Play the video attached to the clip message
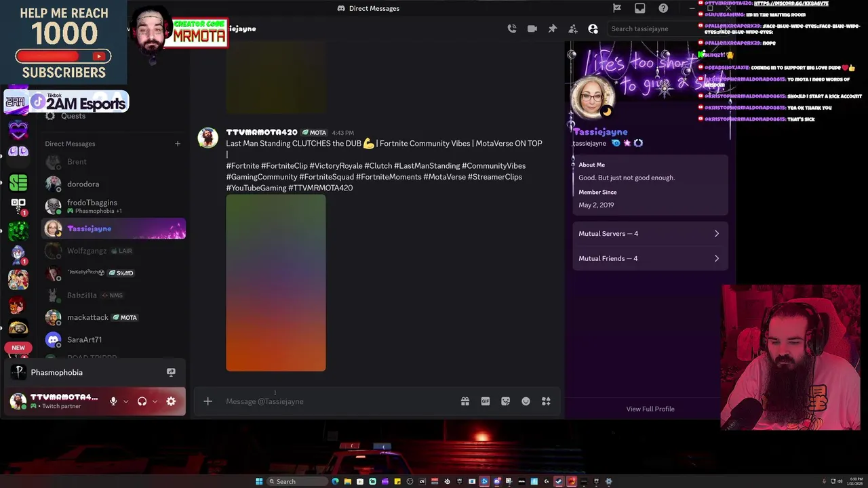868x488 pixels. 276,283
